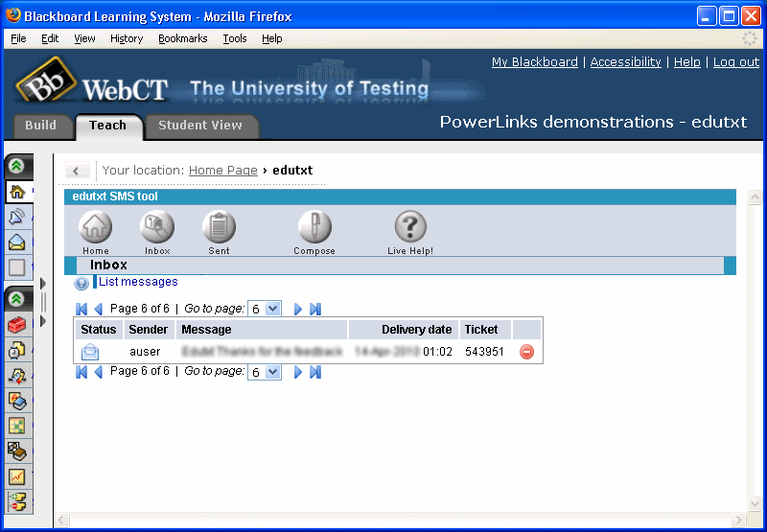Viewport: 767px width, 532px height.
Task: Go to next page using top pager
Action: click(298, 309)
